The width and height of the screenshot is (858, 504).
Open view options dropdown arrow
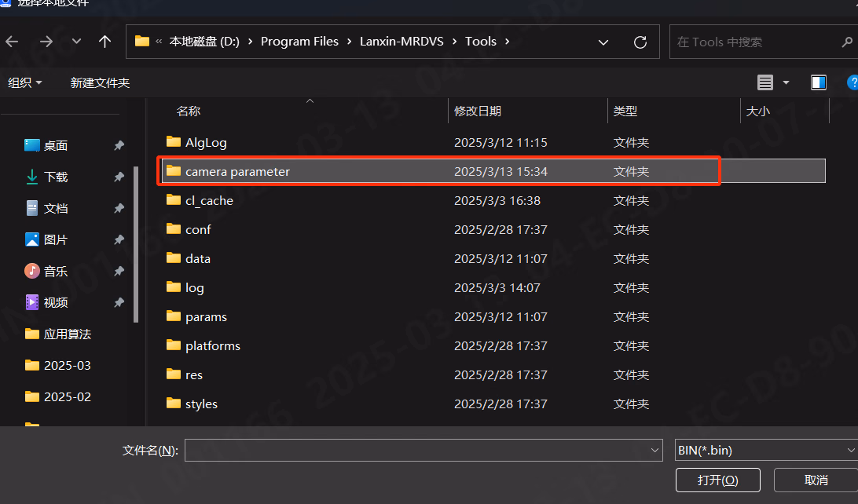pyautogui.click(x=786, y=82)
